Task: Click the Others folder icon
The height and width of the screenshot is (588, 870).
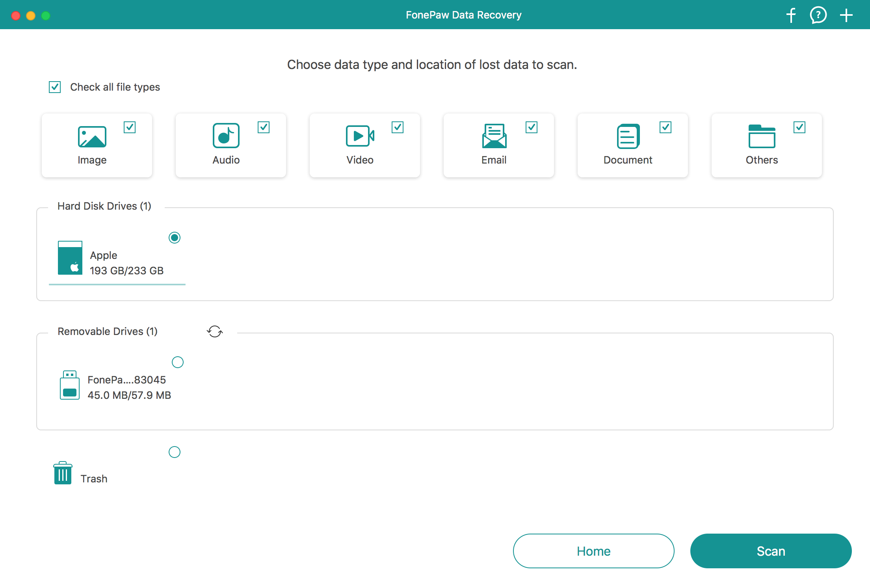Action: click(762, 136)
